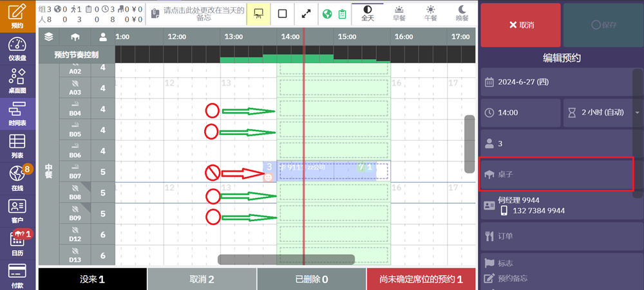
Task: Click the 中餐 lunch section label
Action: pyautogui.click(x=49, y=172)
